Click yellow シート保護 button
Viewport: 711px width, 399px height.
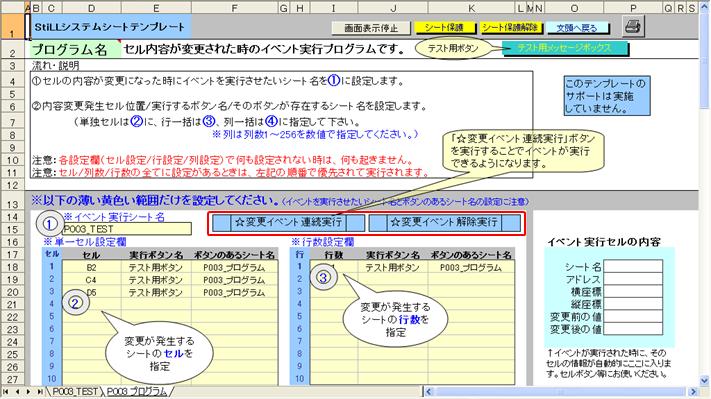(x=445, y=28)
